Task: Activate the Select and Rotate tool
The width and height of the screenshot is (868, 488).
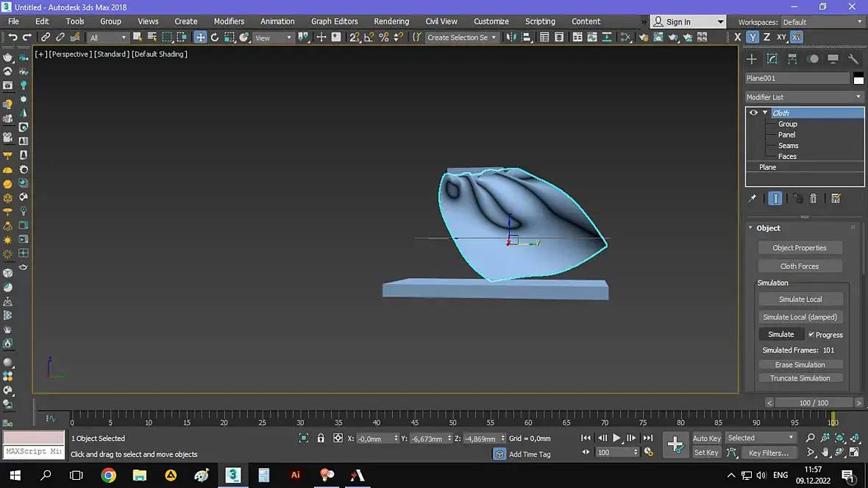Action: [x=215, y=38]
